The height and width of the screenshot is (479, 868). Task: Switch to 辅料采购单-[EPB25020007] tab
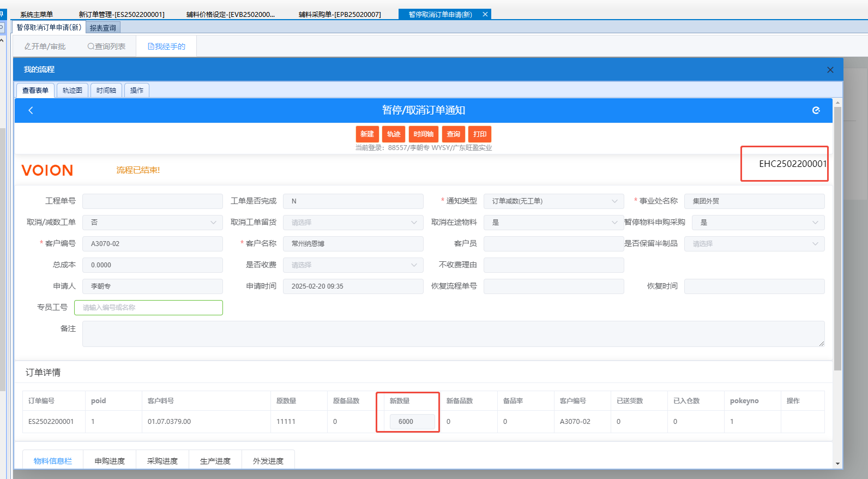[340, 14]
